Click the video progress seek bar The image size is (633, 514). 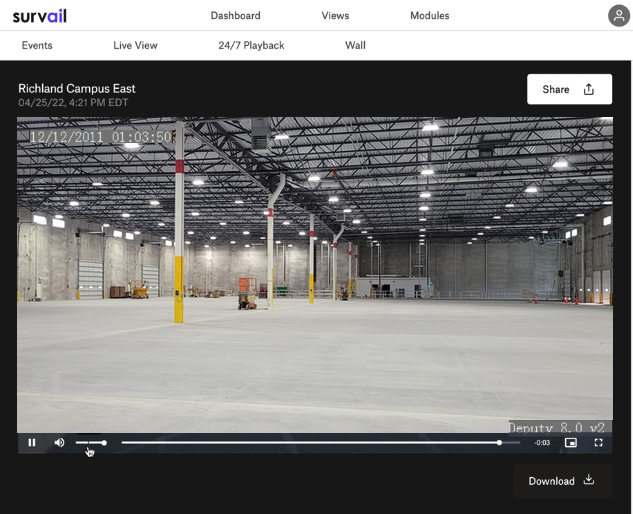(x=321, y=443)
